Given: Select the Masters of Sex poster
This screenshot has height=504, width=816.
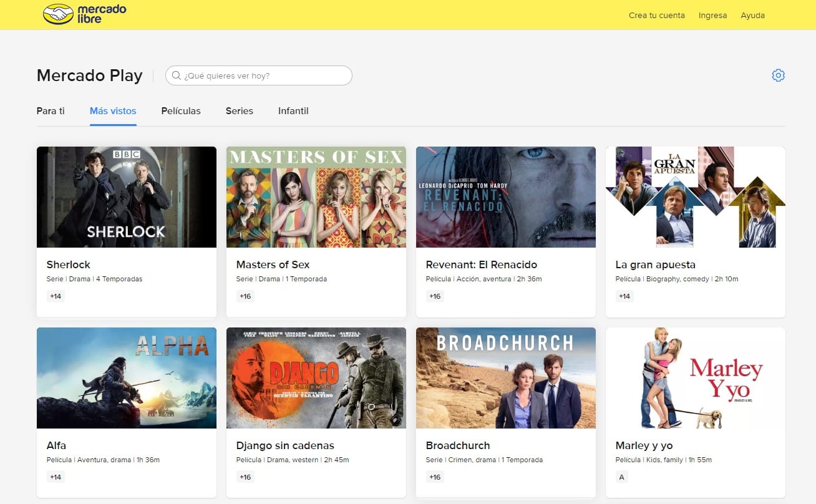Looking at the screenshot, I should pyautogui.click(x=316, y=197).
